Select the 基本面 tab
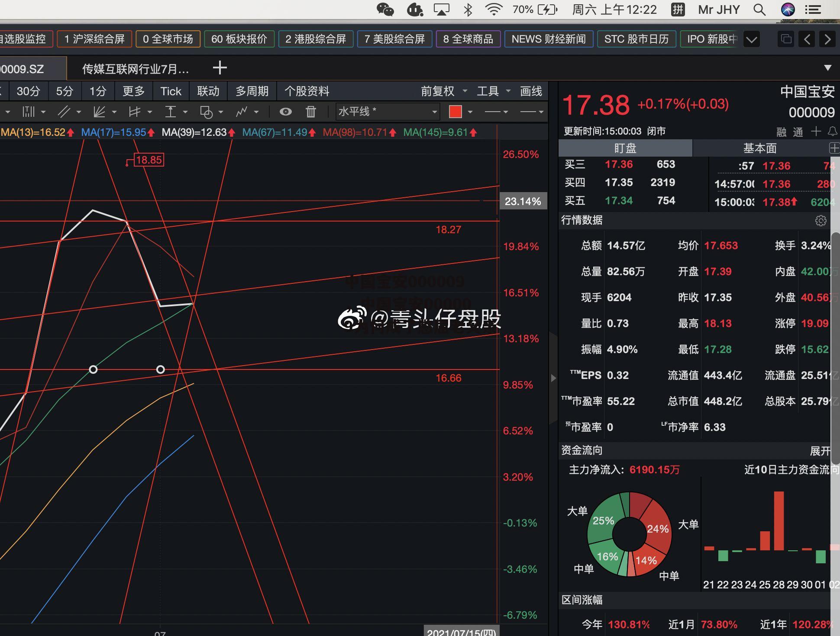Viewport: 840px width, 636px height. [759, 148]
